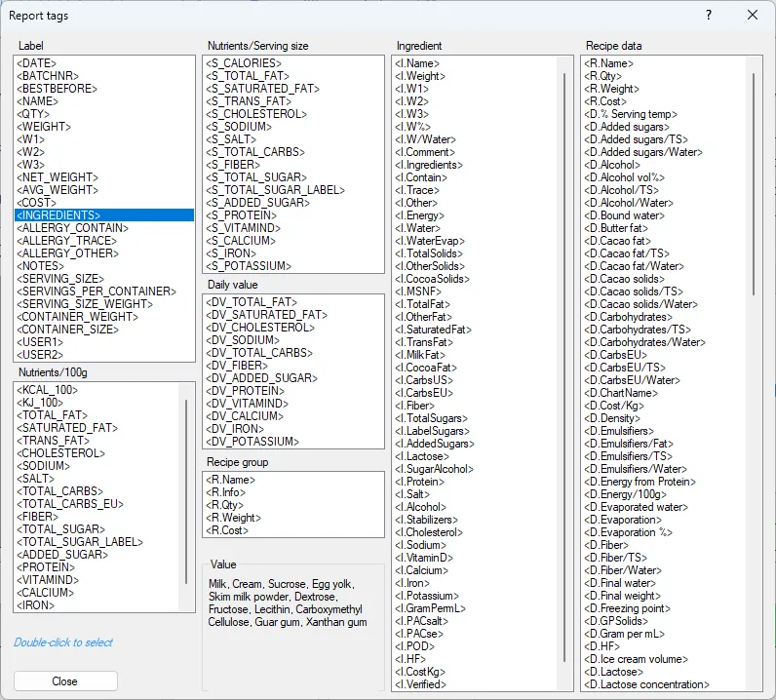The image size is (776, 700).
Task: Select the <I.GramPermL> tag
Action: pyautogui.click(x=431, y=608)
